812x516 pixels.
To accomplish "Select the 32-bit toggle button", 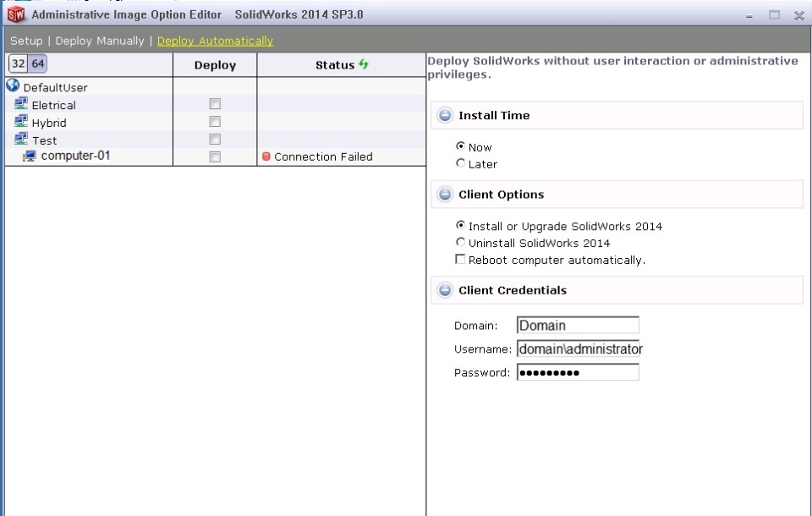I will 18,63.
